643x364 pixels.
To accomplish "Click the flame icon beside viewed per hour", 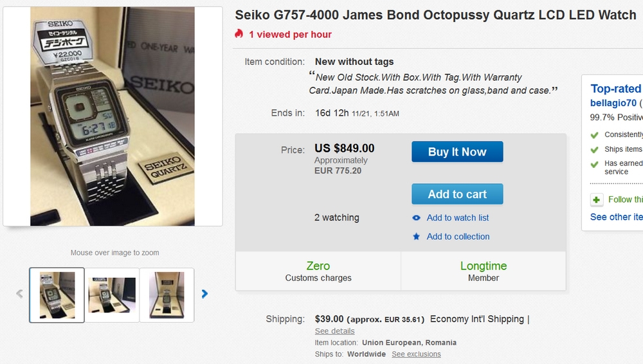I will click(x=239, y=34).
